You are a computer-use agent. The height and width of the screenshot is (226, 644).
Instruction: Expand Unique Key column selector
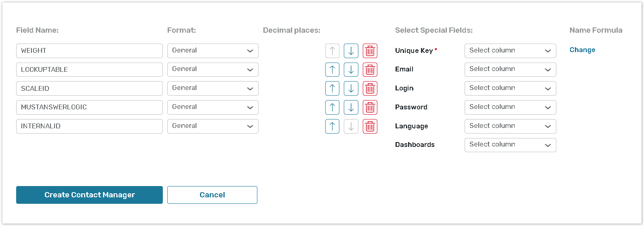(x=510, y=51)
